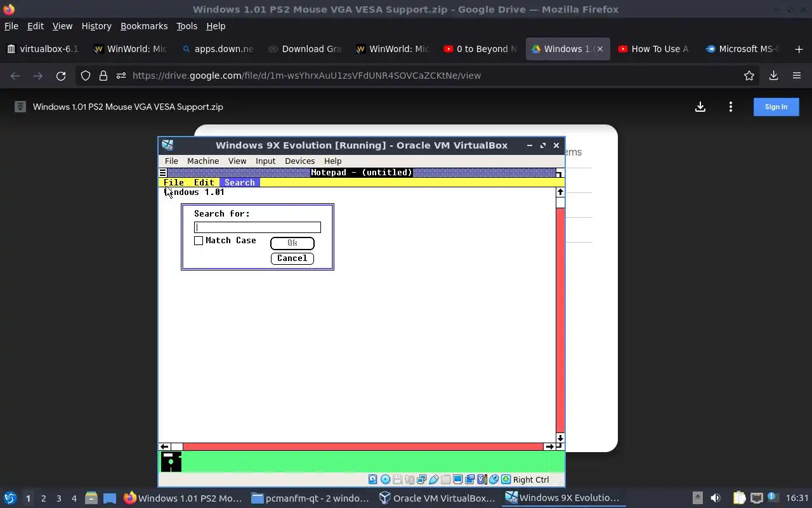Viewport: 812px width, 508px height.
Task: Reload the current page
Action: (x=61, y=76)
